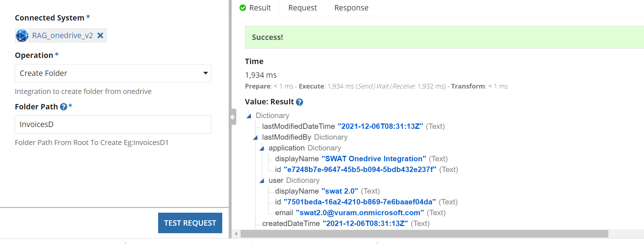This screenshot has height=244, width=644.
Task: Collapse the lastModifiedBy Dictionary node
Action: click(x=255, y=137)
